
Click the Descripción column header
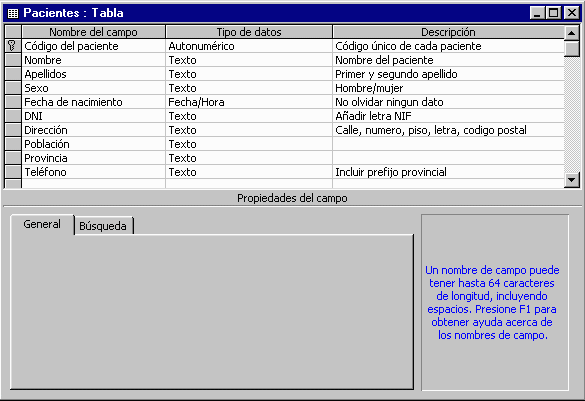pyautogui.click(x=448, y=32)
